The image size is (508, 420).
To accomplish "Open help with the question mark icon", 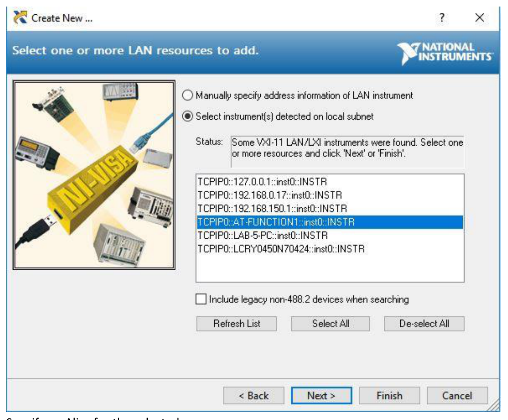I will click(442, 18).
